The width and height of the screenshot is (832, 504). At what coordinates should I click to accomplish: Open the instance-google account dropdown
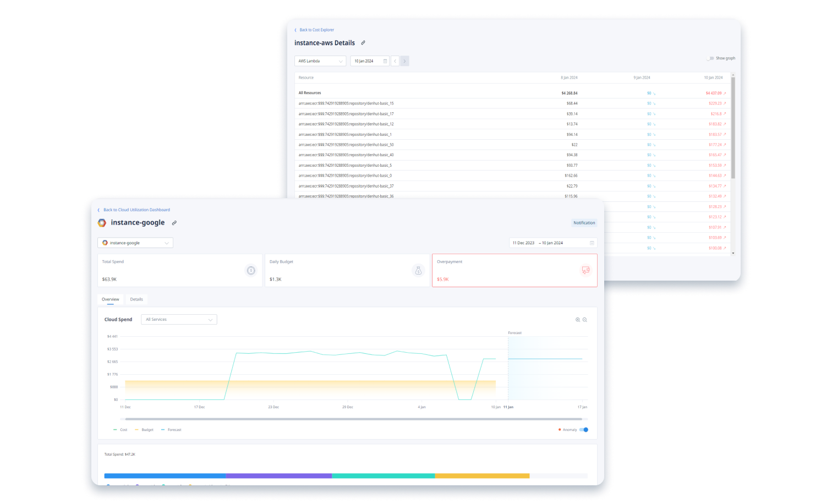[x=135, y=243]
